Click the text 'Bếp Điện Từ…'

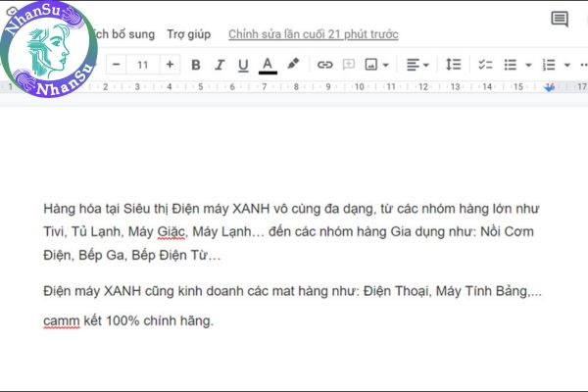(175, 255)
